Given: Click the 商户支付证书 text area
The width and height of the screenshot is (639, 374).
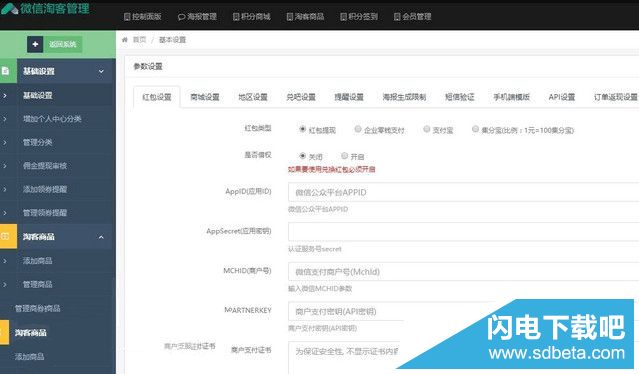Looking at the screenshot, I should (x=344, y=357).
